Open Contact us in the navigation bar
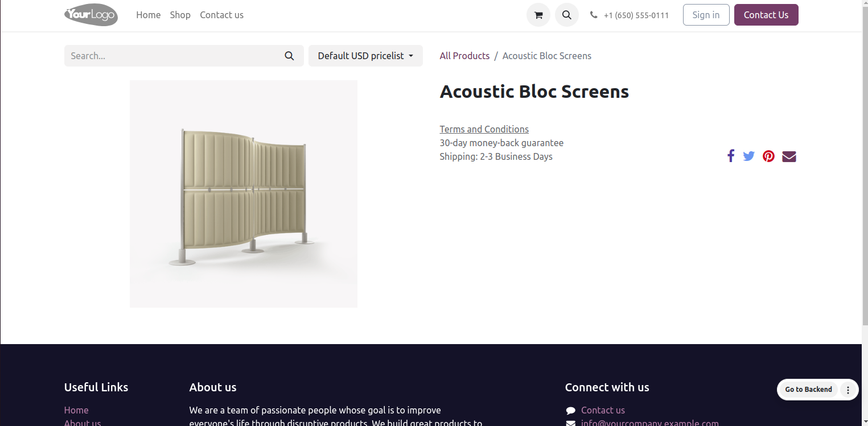Screen dimensions: 868x426 (x=221, y=15)
